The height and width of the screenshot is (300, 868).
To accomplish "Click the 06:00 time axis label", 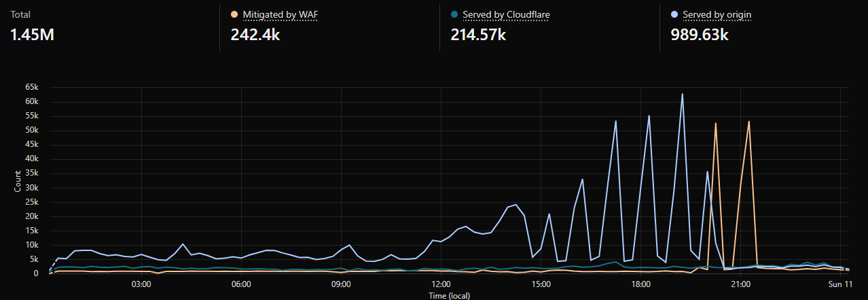I will (241, 283).
